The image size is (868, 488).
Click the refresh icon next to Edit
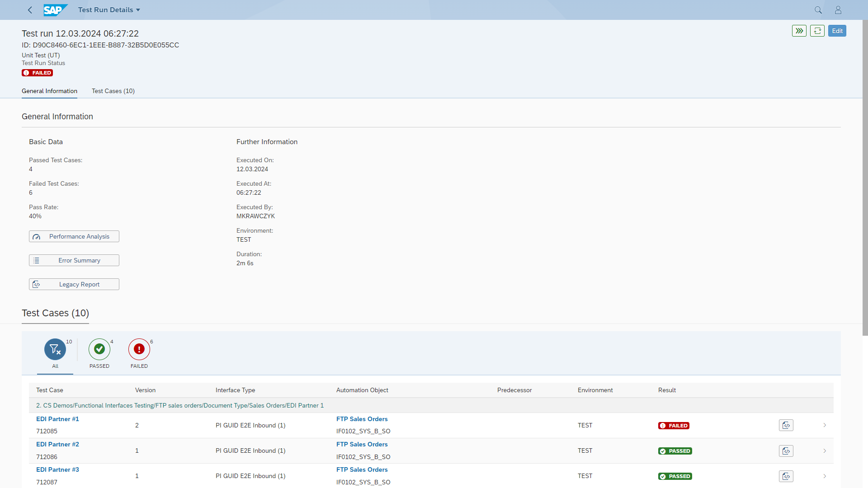tap(817, 31)
